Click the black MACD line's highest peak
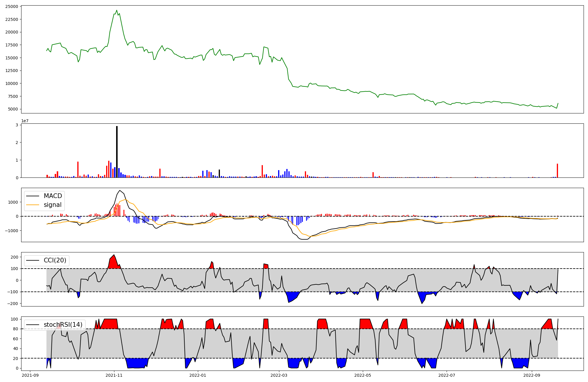This screenshot has width=588, height=382. 120,191
